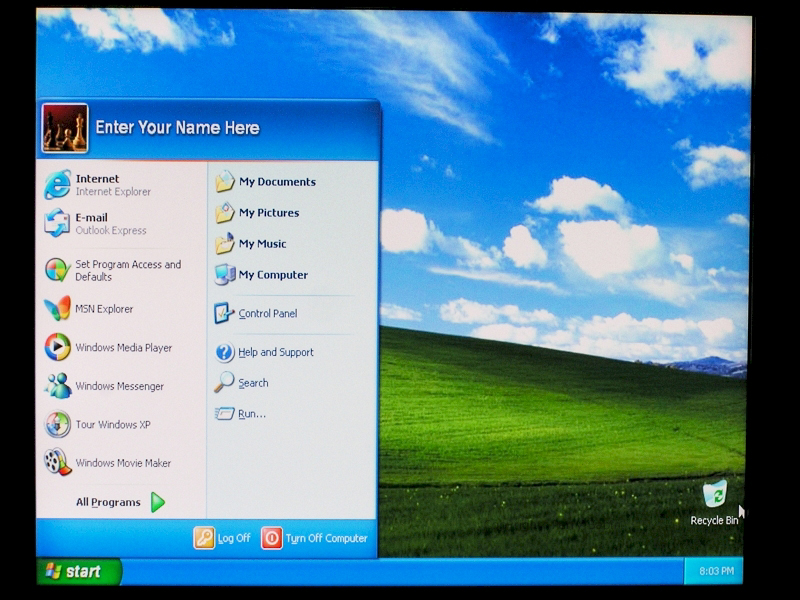Image resolution: width=800 pixels, height=600 pixels.
Task: Click the red Turn Off power icon
Action: (271, 538)
